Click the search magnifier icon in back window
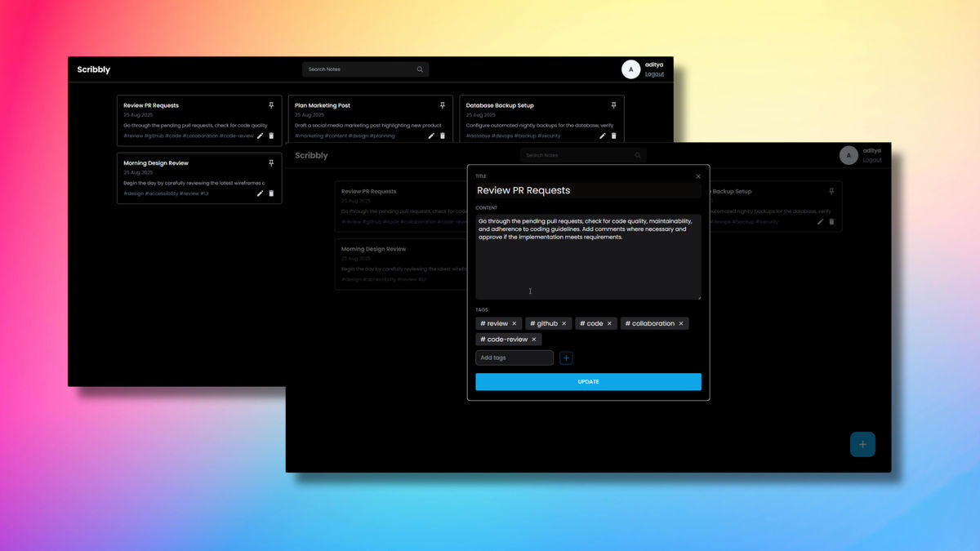980x551 pixels. (x=420, y=69)
